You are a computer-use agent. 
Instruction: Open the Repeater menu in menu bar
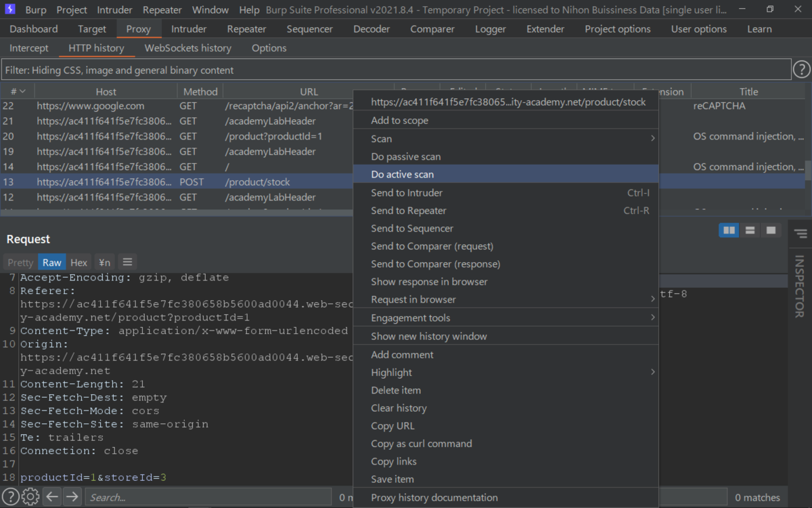162,9
